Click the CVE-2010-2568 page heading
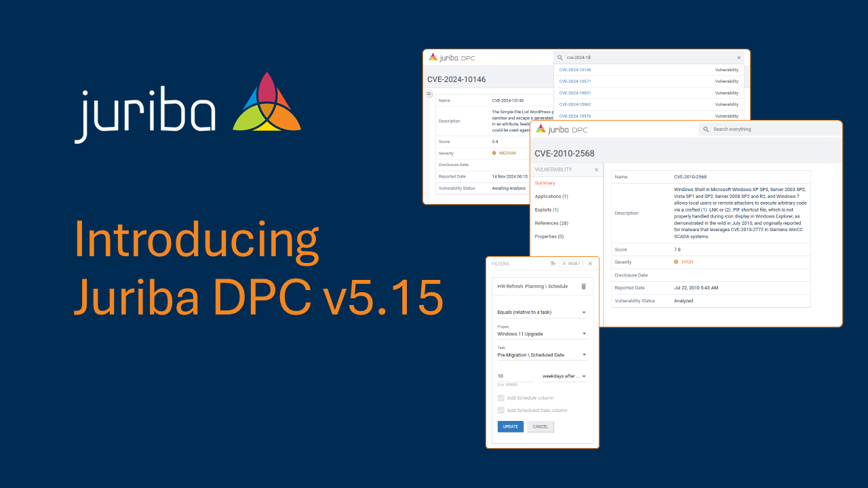Viewport: 868px width, 488px height. point(564,153)
